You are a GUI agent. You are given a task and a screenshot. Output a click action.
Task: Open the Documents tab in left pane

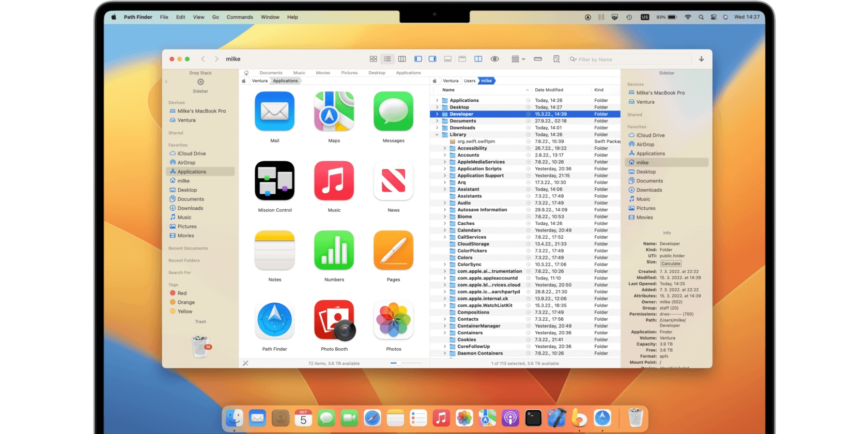click(x=271, y=73)
